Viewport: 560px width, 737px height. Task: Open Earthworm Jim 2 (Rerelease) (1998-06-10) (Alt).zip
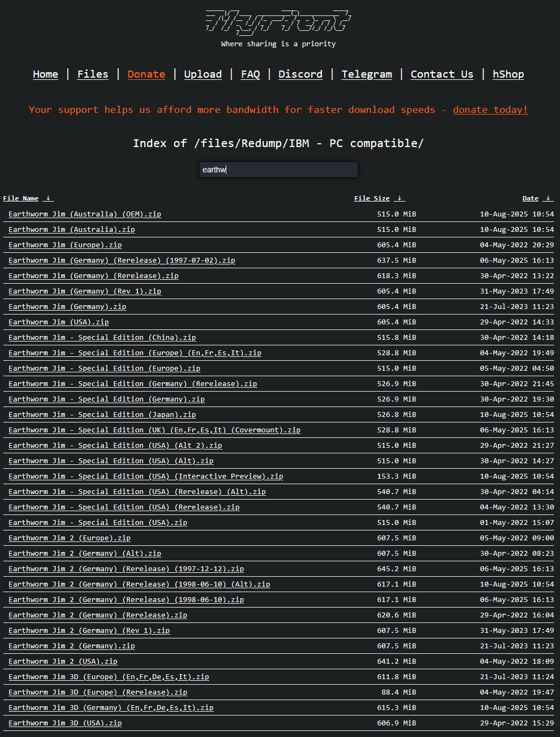[x=139, y=584]
